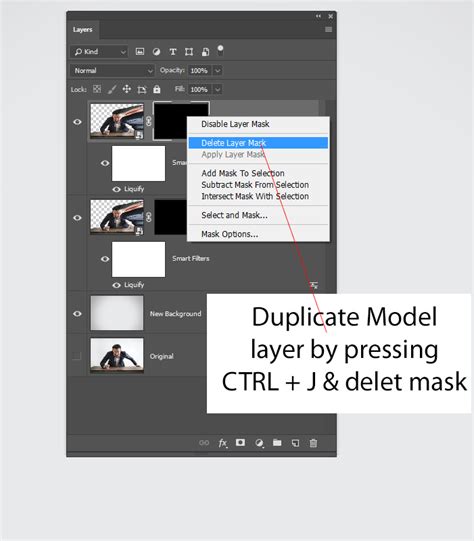This screenshot has width=474, height=541.
Task: Collapse panel double-arrow icon
Action: pyautogui.click(x=318, y=16)
